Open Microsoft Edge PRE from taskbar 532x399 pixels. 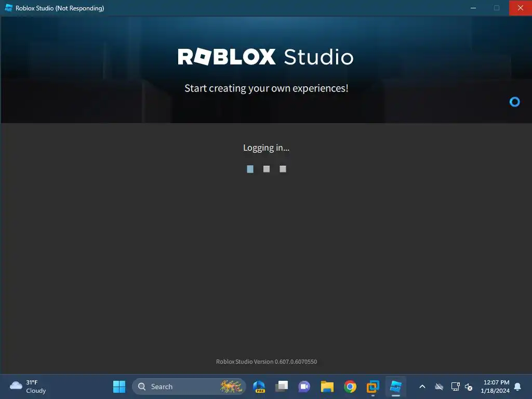259,387
